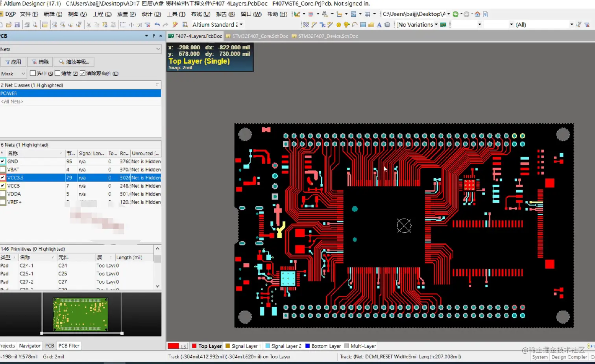
Task: Toggle the VCC5 net checkbox
Action: (3, 186)
